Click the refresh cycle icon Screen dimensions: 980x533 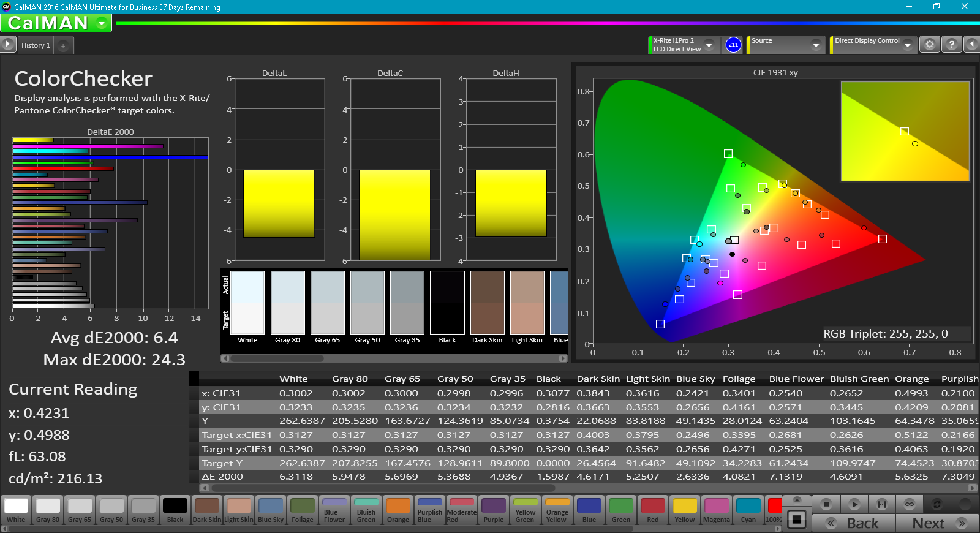pyautogui.click(x=937, y=504)
